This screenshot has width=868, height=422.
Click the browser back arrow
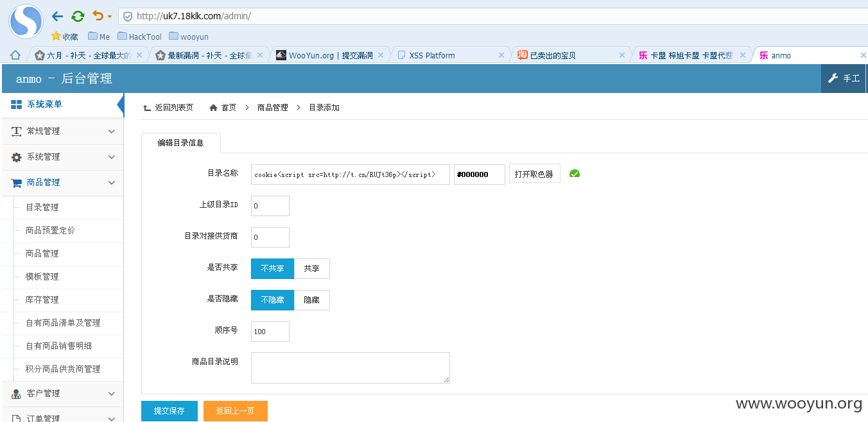pos(57,16)
